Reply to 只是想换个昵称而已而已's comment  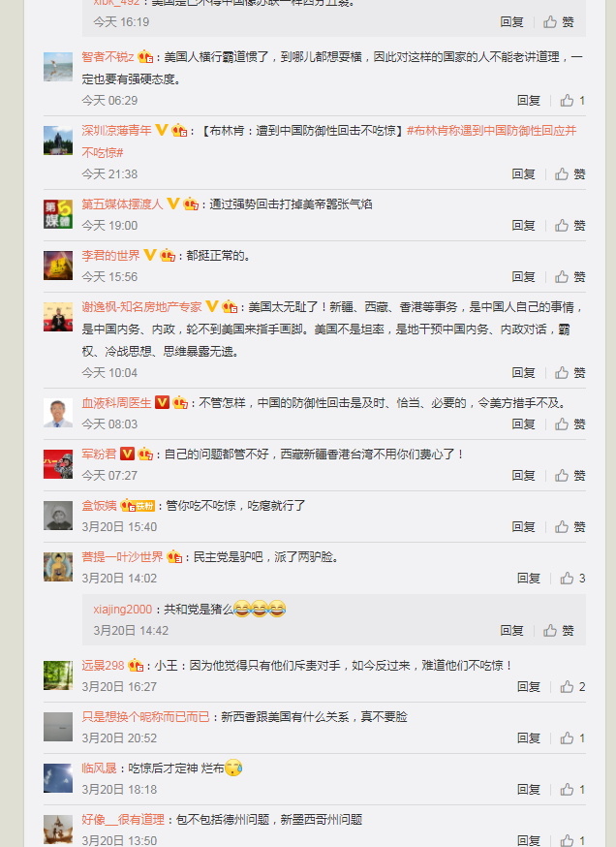coord(529,737)
